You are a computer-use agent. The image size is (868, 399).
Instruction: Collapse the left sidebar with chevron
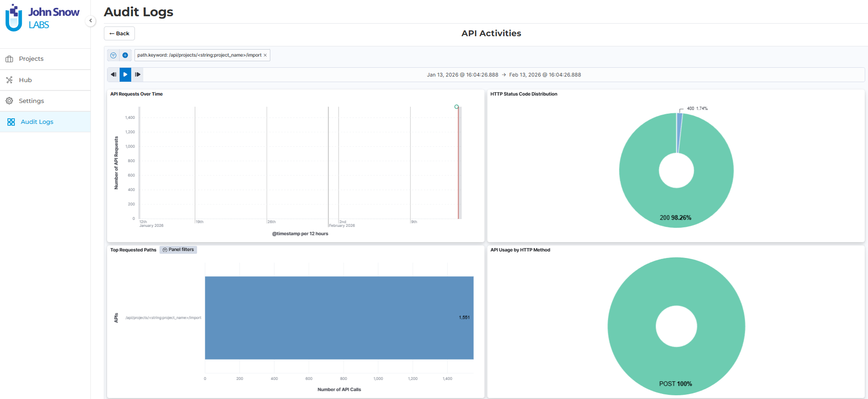coord(90,20)
